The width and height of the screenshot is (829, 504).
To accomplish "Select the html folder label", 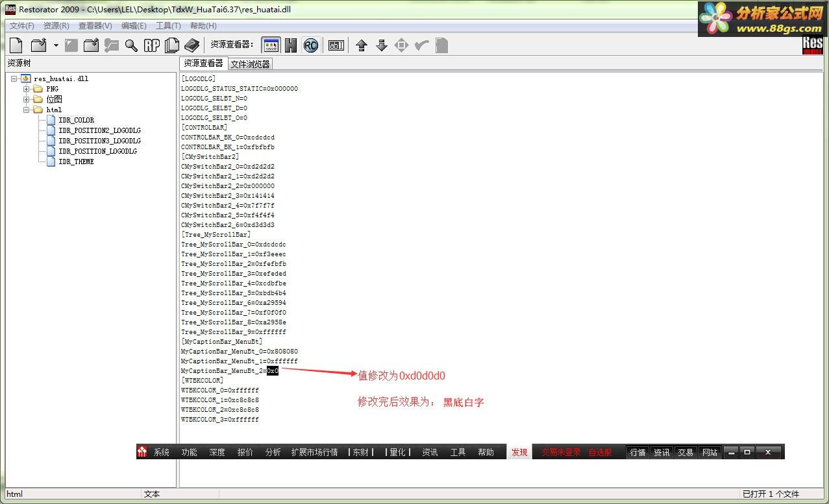I will 54,110.
